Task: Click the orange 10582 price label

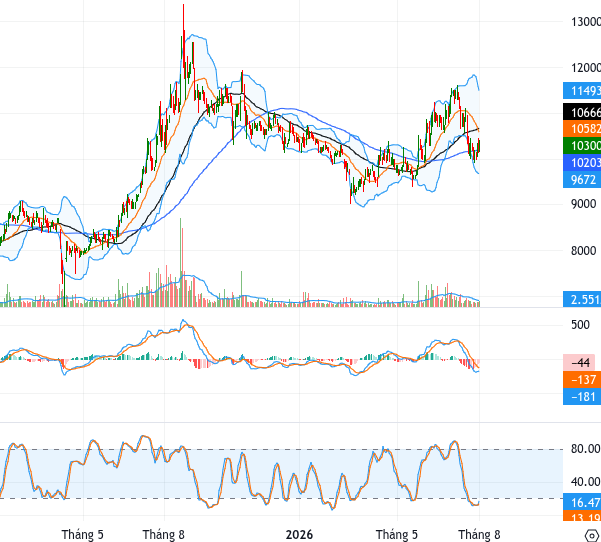Action: tap(582, 128)
